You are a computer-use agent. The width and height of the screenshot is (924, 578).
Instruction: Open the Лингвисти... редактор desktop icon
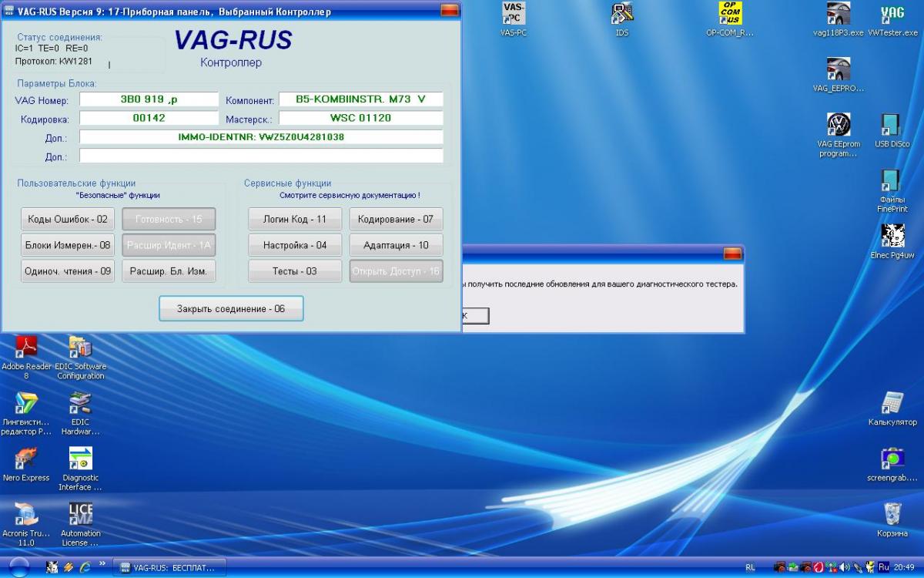[26, 413]
